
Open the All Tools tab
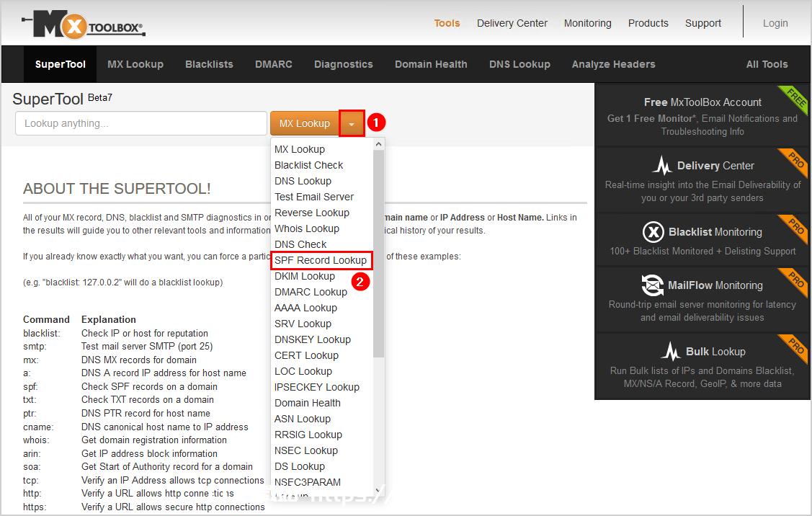(x=767, y=64)
